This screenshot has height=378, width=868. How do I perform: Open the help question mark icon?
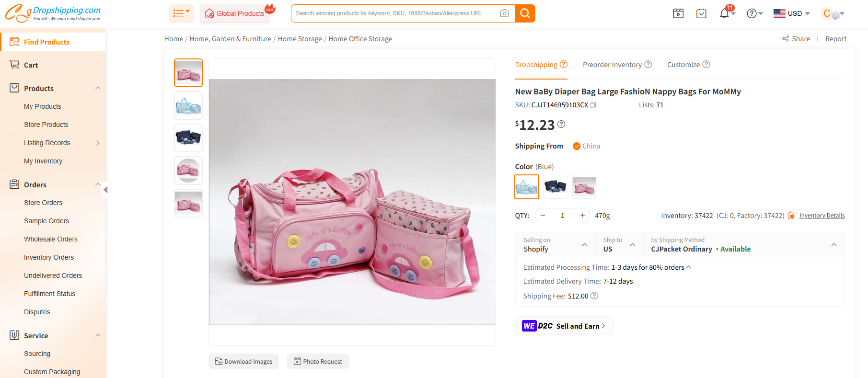click(x=751, y=13)
